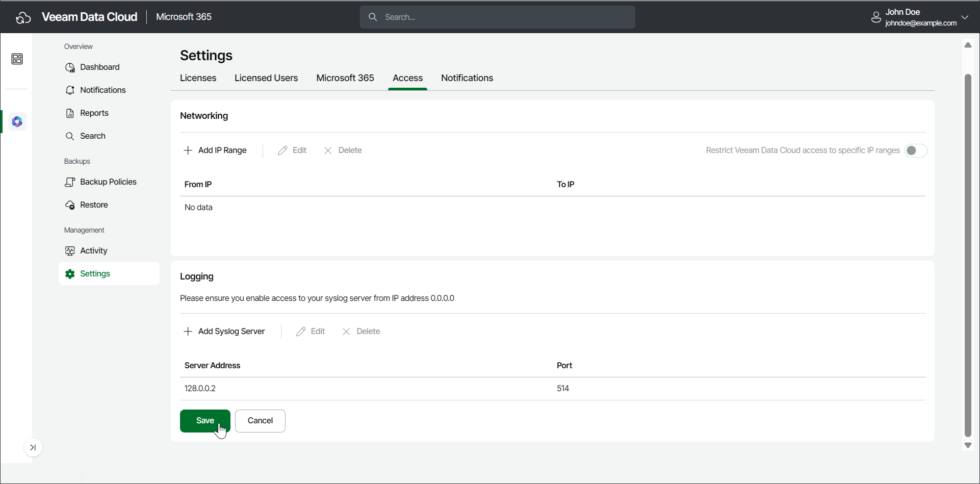Open the Microsoft 365 settings tab
Viewport: 980px width, 484px height.
coord(345,78)
